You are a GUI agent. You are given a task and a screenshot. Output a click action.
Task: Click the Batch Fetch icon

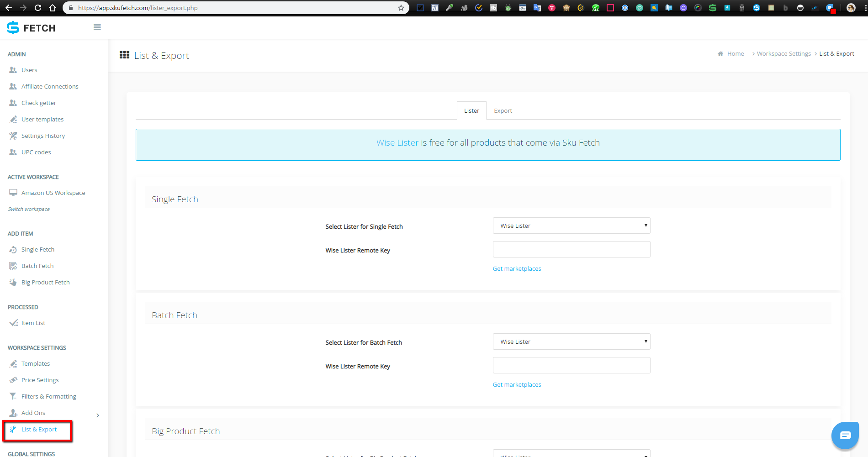13,266
